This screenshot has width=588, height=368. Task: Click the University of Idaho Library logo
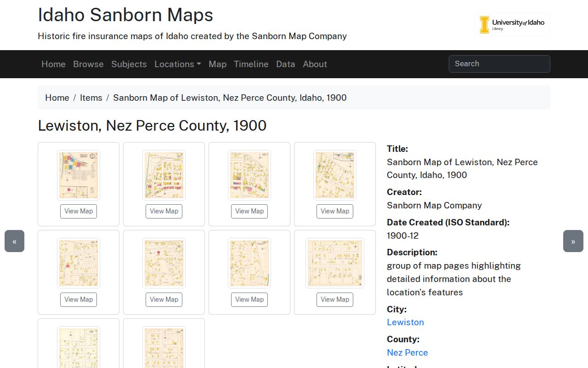(x=512, y=25)
